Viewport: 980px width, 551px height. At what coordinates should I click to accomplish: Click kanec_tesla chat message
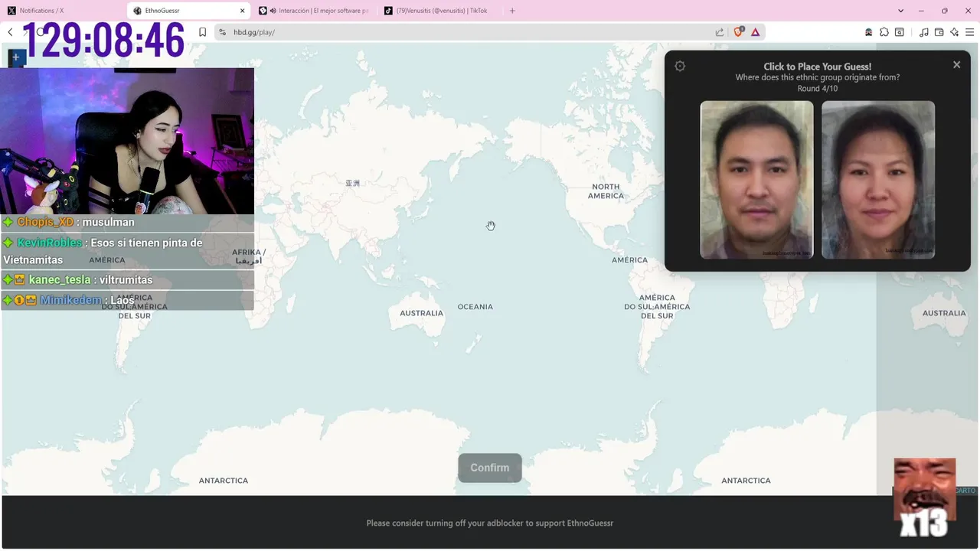click(x=127, y=280)
